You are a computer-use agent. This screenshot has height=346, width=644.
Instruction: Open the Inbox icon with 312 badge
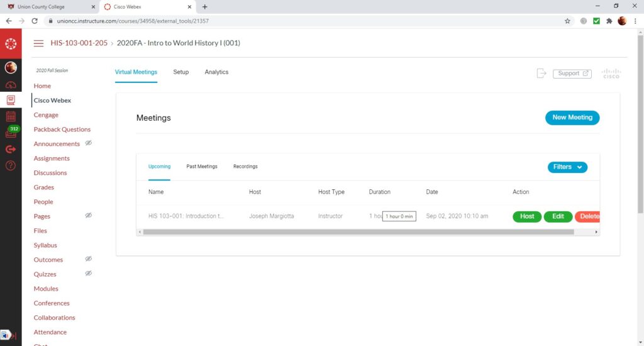coord(11,133)
